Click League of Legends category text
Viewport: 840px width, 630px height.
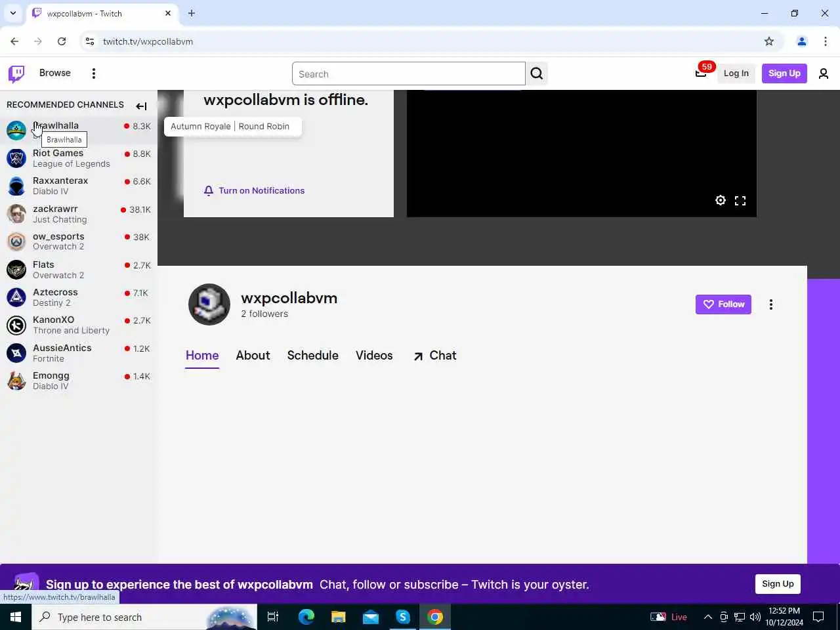pos(72,164)
